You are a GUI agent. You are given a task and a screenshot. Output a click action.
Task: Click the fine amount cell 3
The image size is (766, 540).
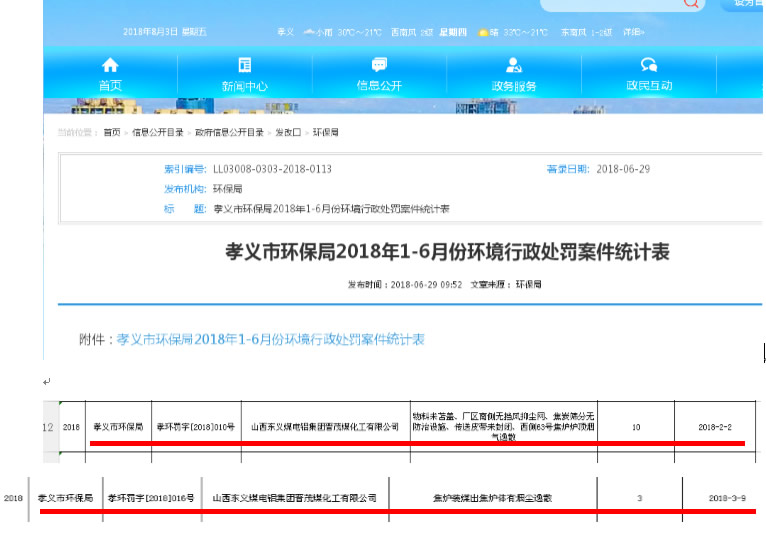point(639,498)
